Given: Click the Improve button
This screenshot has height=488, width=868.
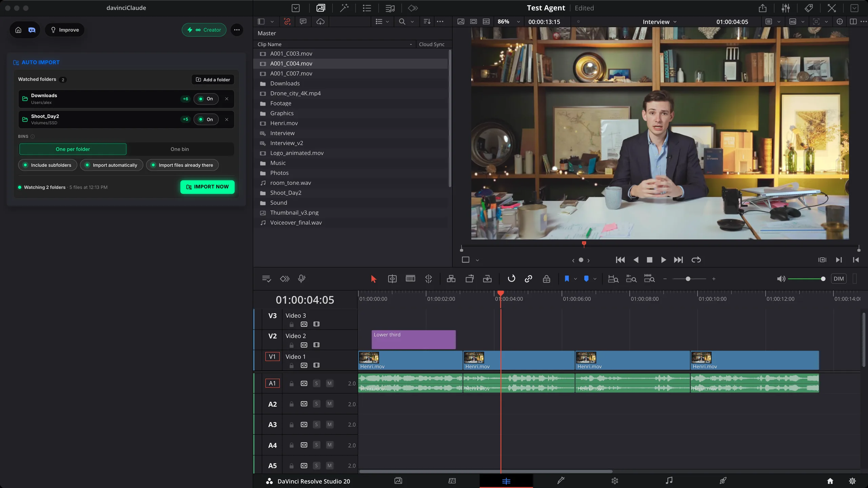Looking at the screenshot, I should (x=65, y=30).
